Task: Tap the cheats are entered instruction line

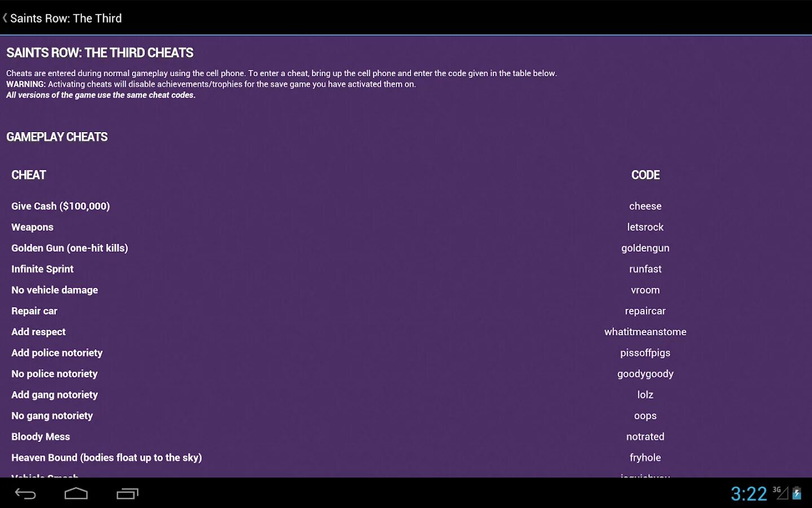Action: pyautogui.click(x=281, y=73)
